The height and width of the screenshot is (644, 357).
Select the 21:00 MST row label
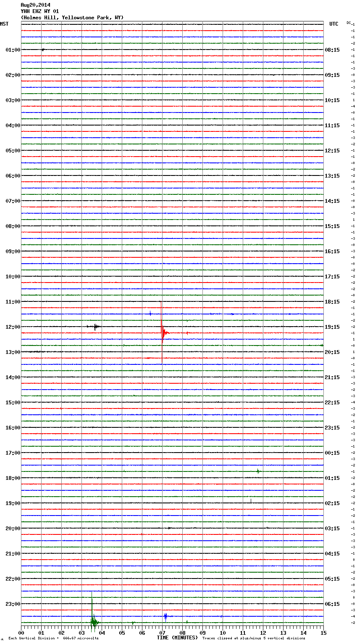coord(13,554)
